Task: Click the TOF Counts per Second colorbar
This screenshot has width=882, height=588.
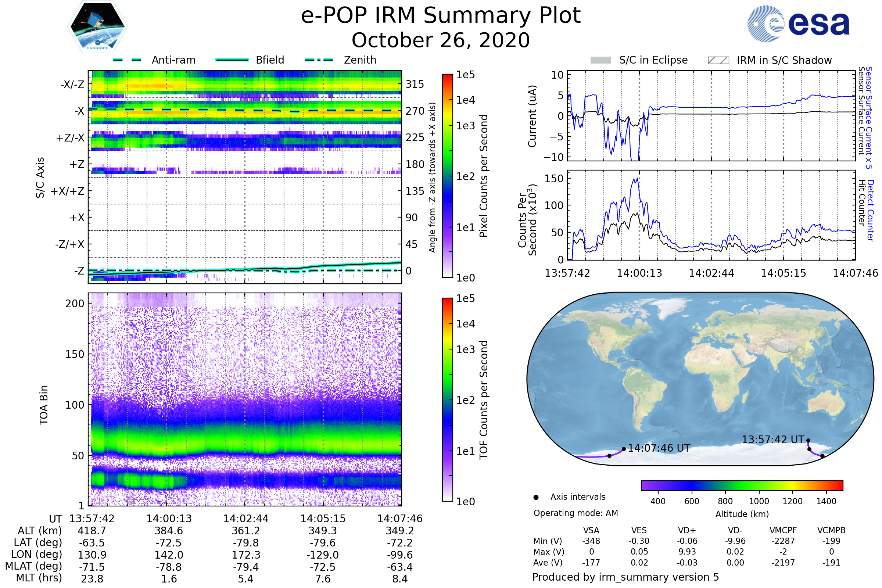Action: click(447, 399)
